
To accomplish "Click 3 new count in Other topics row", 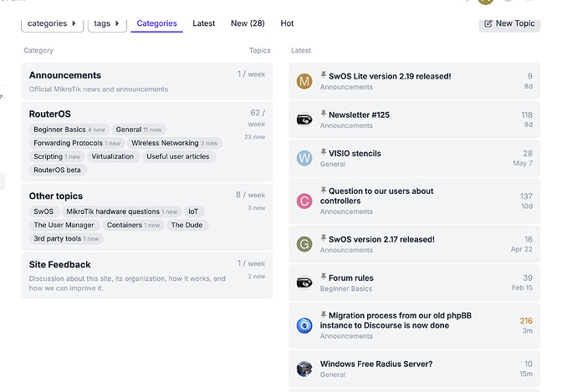I will (256, 208).
